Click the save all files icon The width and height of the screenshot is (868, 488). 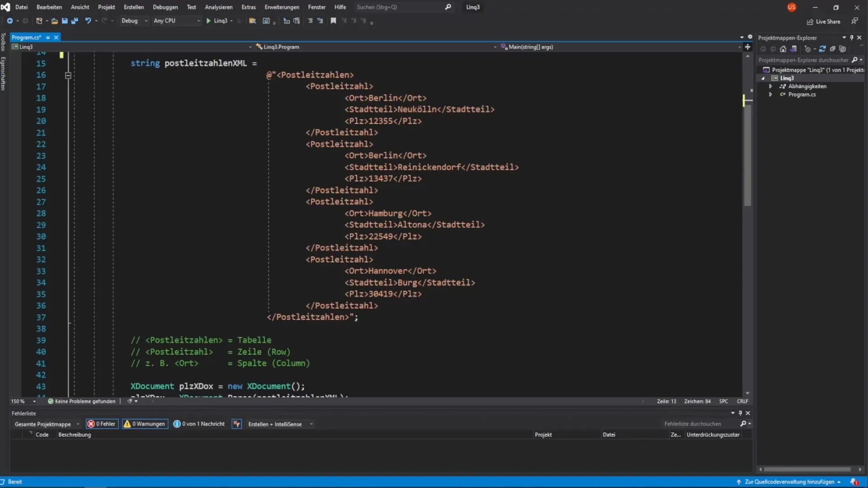[x=75, y=21]
